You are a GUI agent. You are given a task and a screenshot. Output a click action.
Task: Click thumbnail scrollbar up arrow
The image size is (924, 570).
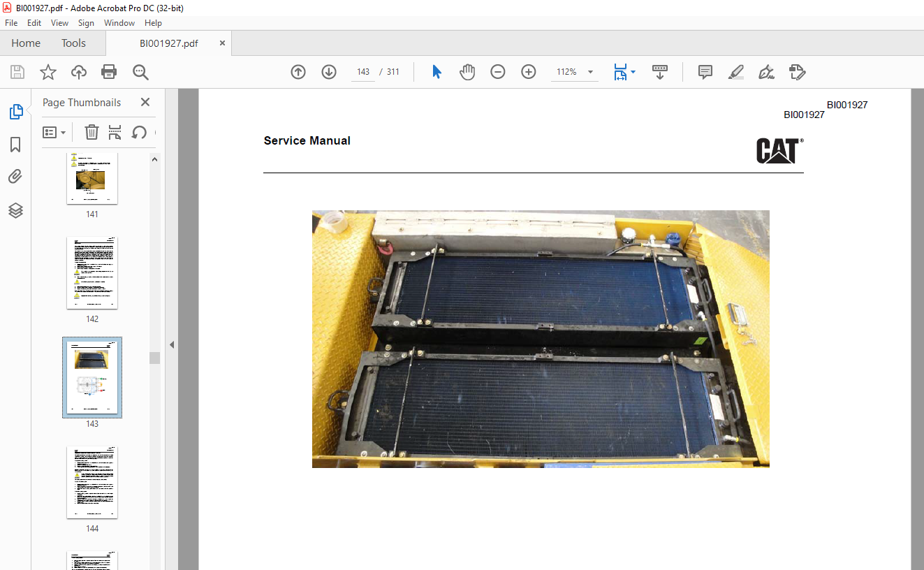pyautogui.click(x=154, y=159)
